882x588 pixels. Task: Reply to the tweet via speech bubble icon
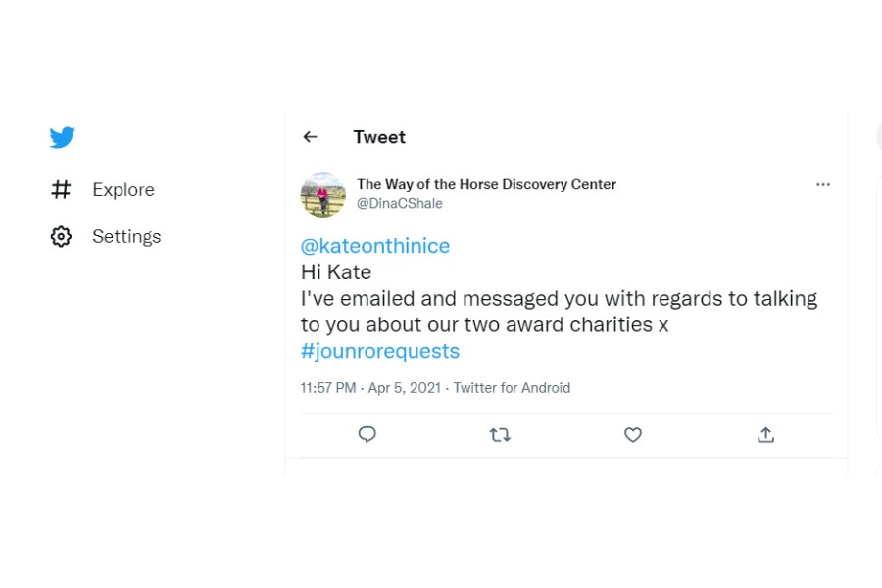pyautogui.click(x=367, y=434)
